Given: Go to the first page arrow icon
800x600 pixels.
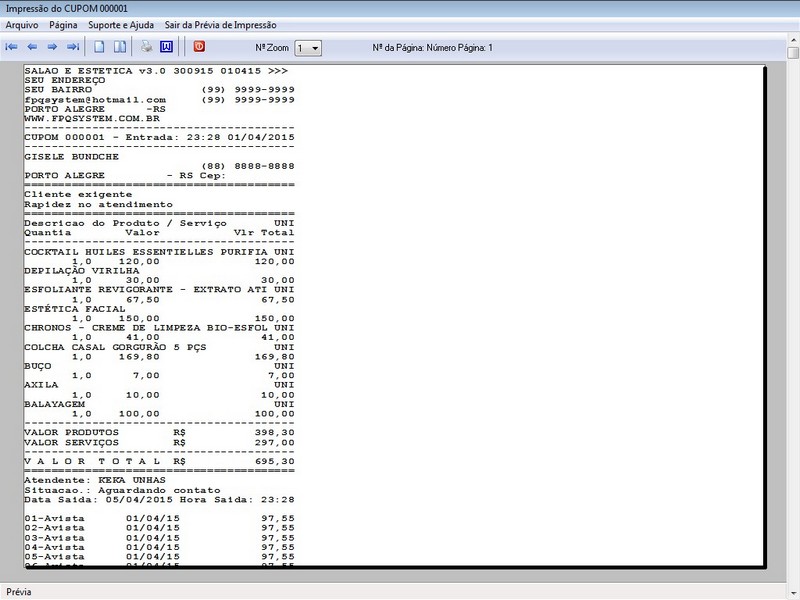Looking at the screenshot, I should point(11,47).
